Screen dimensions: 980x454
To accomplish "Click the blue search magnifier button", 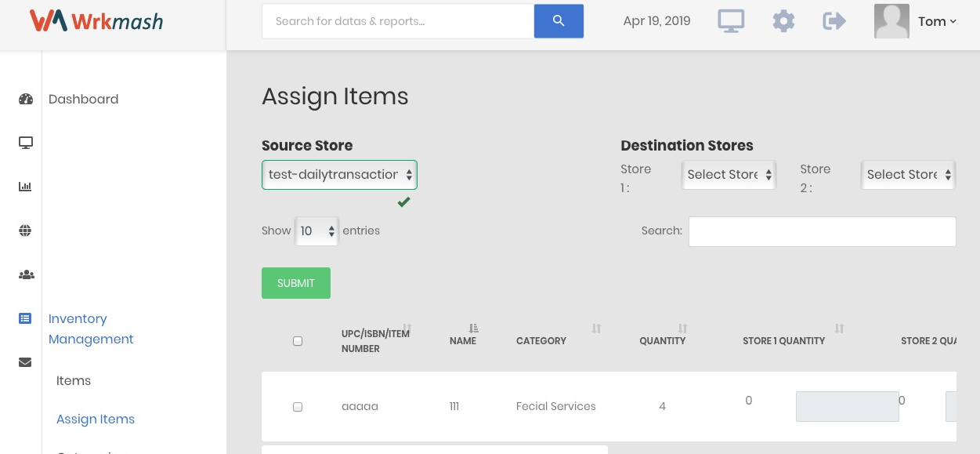I will tap(559, 21).
